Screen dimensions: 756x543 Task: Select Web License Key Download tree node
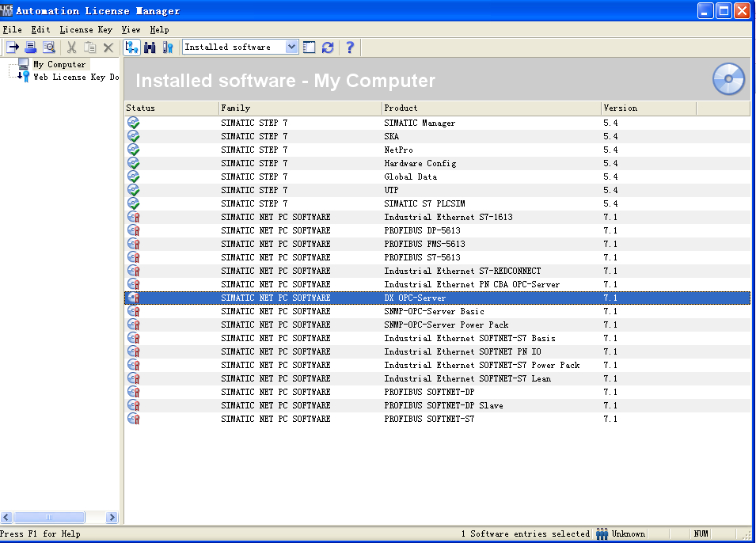point(75,78)
